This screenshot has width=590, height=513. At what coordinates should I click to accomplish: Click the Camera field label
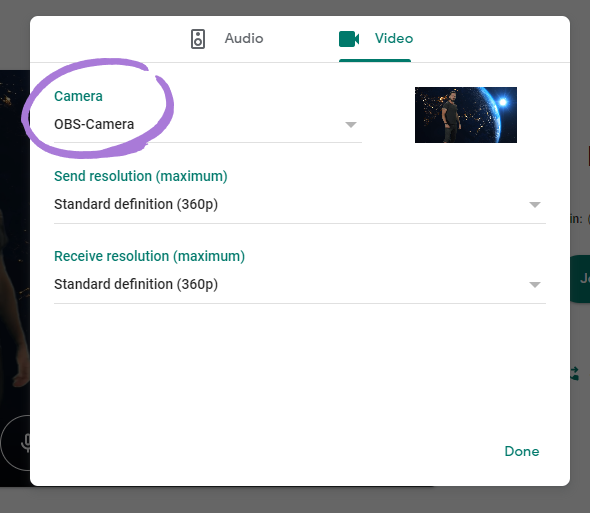pos(78,96)
